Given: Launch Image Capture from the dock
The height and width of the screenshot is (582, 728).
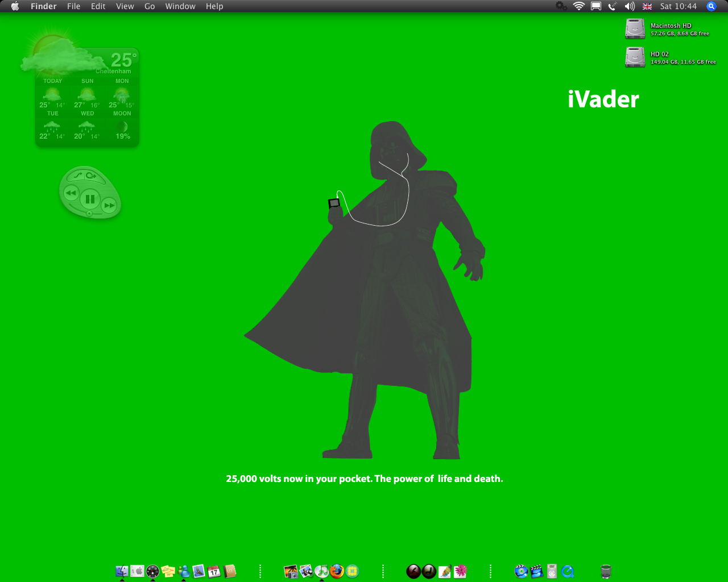Looking at the screenshot, I should tap(291, 571).
